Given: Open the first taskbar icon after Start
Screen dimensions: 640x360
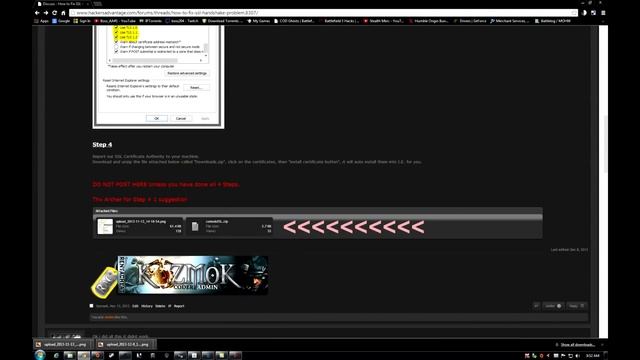Looking at the screenshot, I should (56, 356).
